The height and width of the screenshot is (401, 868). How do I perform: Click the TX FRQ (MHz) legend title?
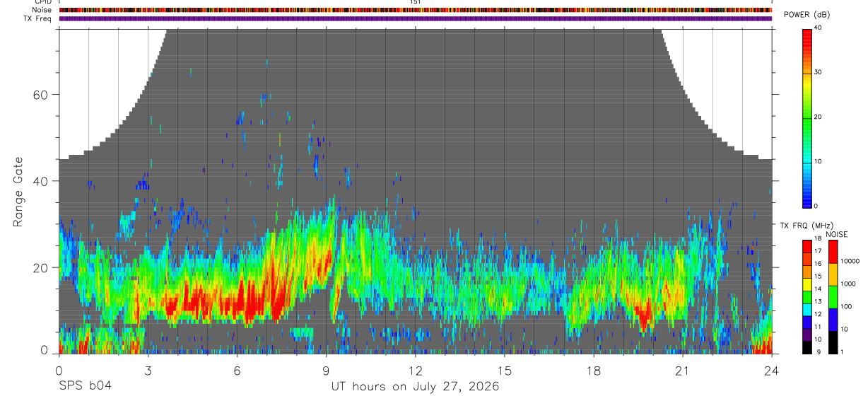point(804,226)
